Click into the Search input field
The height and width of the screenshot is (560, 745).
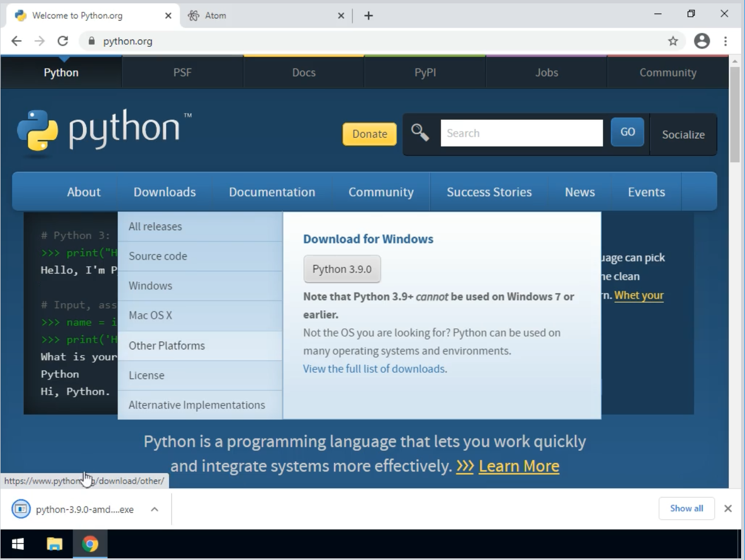[521, 133]
